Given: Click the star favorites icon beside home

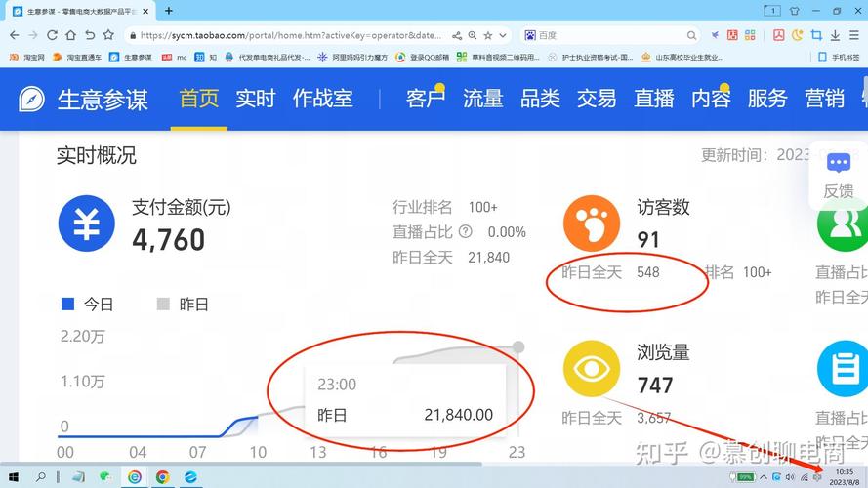Looking at the screenshot, I should click(108, 35).
